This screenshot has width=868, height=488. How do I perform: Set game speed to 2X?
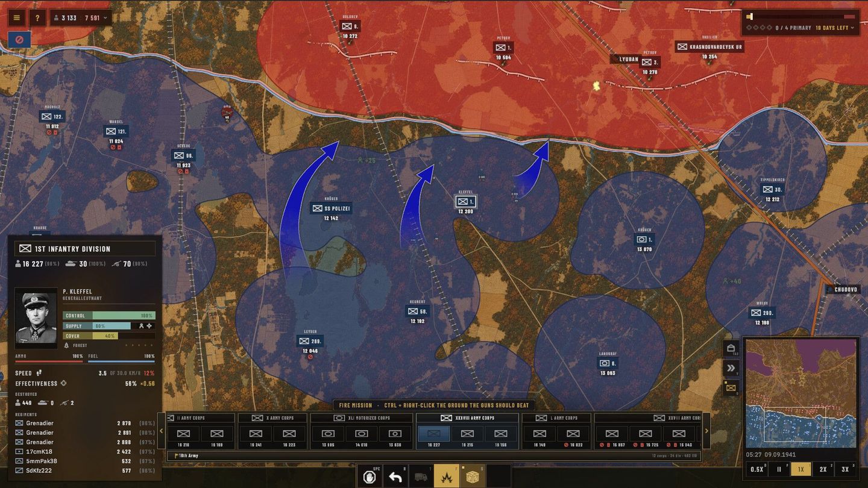pos(823,469)
